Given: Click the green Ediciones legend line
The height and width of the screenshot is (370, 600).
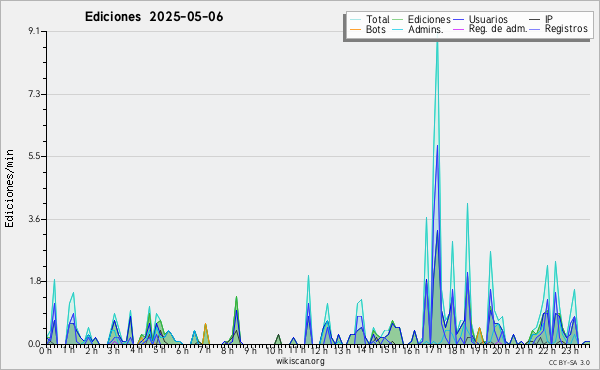Looking at the screenshot, I should coord(398,20).
